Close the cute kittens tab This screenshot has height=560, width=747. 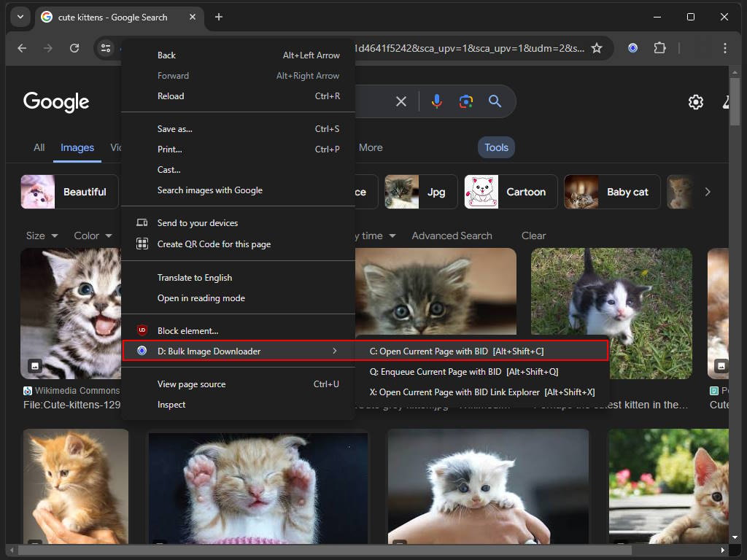tap(193, 17)
